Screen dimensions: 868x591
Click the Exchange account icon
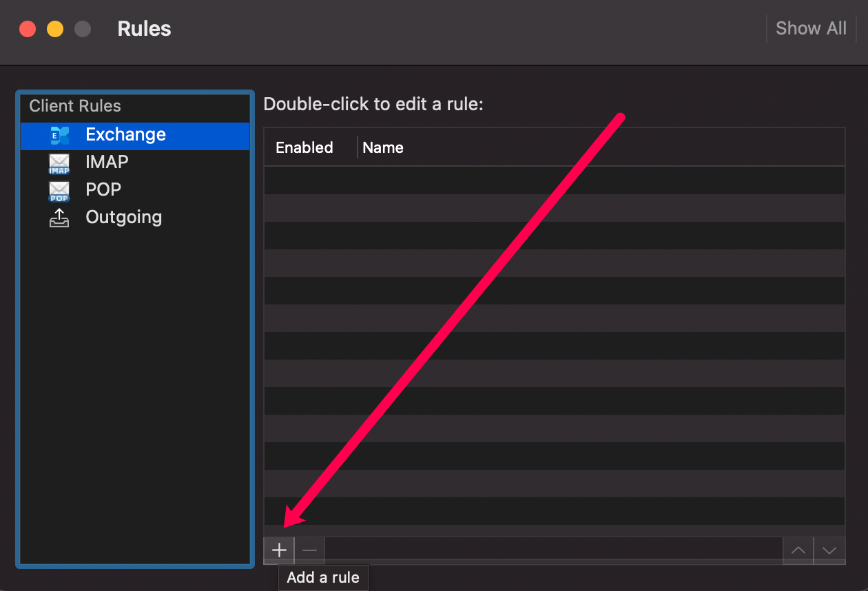pos(60,135)
